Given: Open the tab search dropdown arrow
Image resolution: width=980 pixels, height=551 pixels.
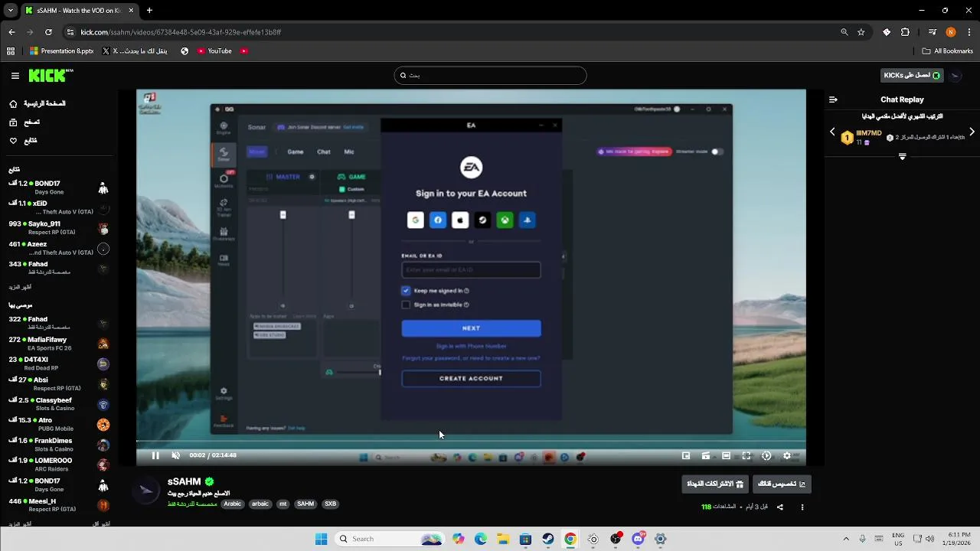Looking at the screenshot, I should coord(11,11).
